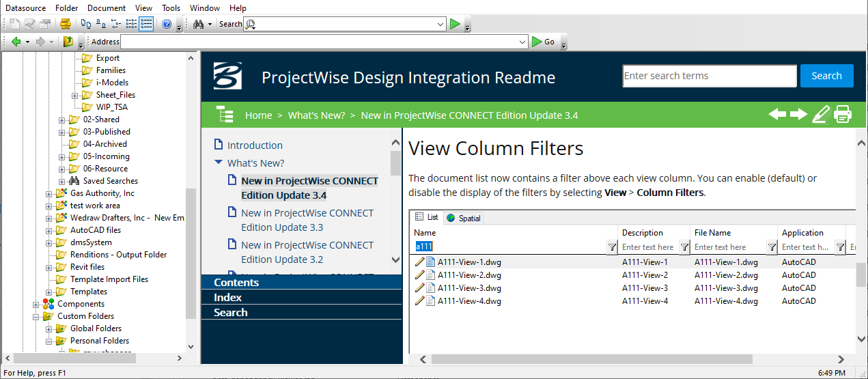Click the up one folder icon
The image size is (868, 379).
coord(68,42)
